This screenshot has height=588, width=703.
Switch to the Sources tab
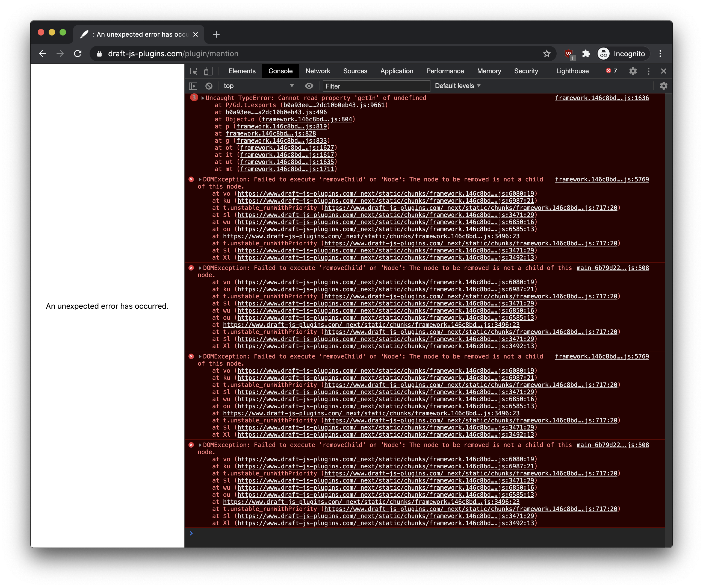(355, 71)
